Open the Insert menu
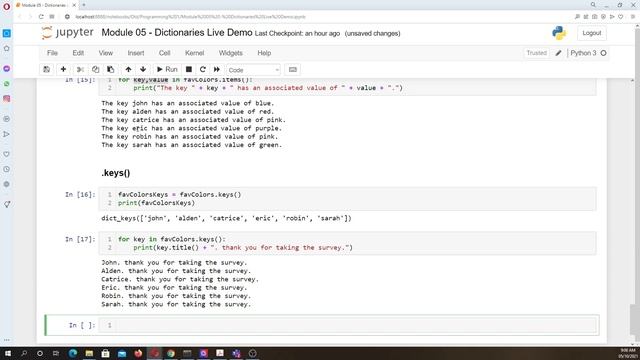This screenshot has width=640, height=360. click(136, 53)
